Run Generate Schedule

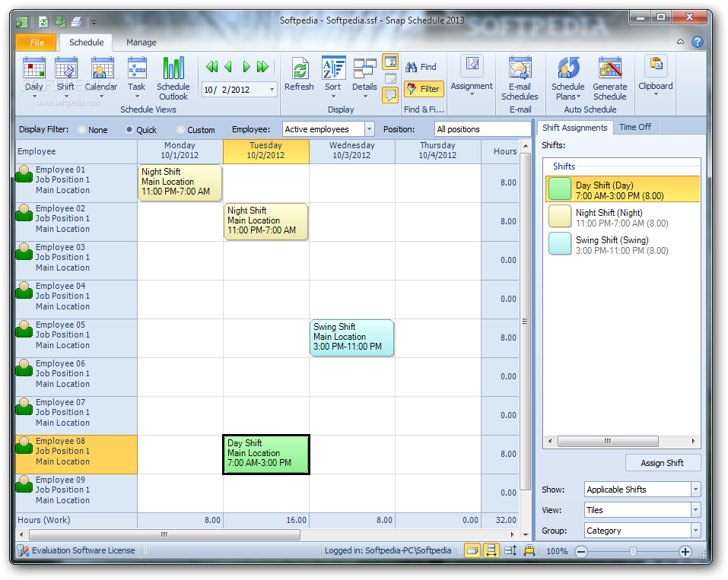(x=609, y=78)
